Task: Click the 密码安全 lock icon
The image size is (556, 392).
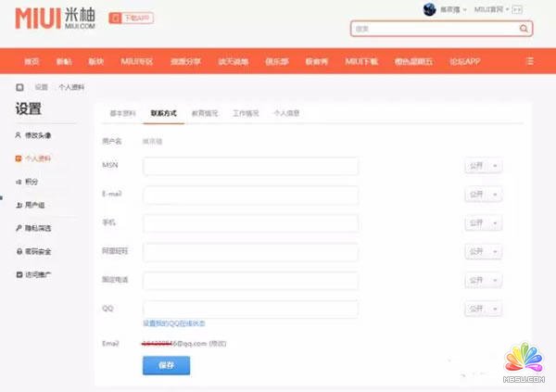Action: [x=19, y=251]
